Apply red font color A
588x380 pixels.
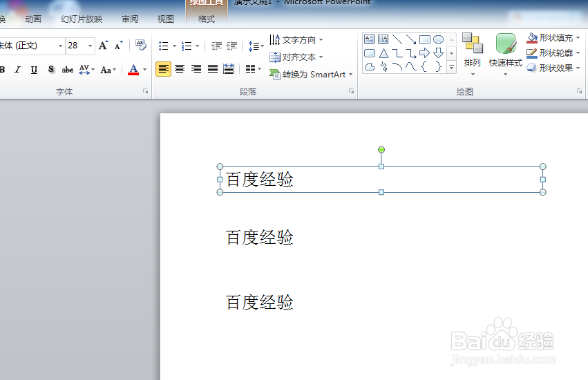(x=133, y=69)
